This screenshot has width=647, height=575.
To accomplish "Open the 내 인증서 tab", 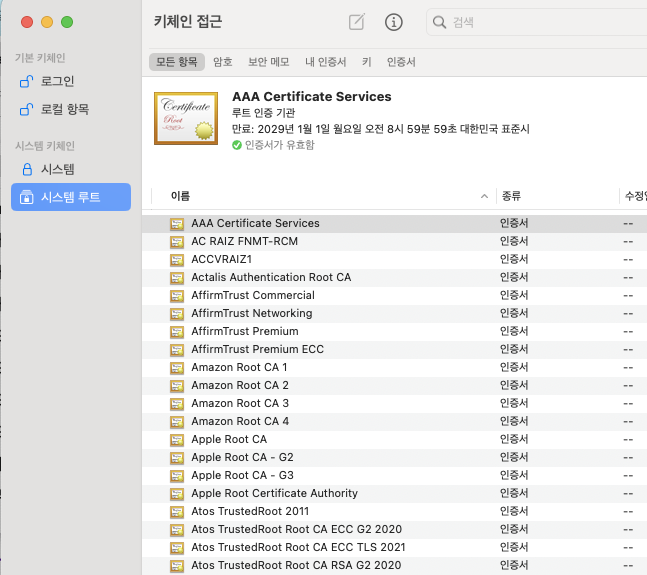I will 326,62.
